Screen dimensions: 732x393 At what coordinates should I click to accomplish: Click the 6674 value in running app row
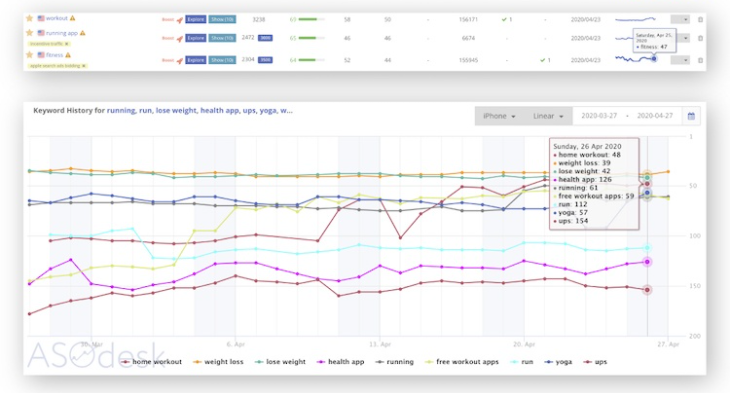(468, 38)
